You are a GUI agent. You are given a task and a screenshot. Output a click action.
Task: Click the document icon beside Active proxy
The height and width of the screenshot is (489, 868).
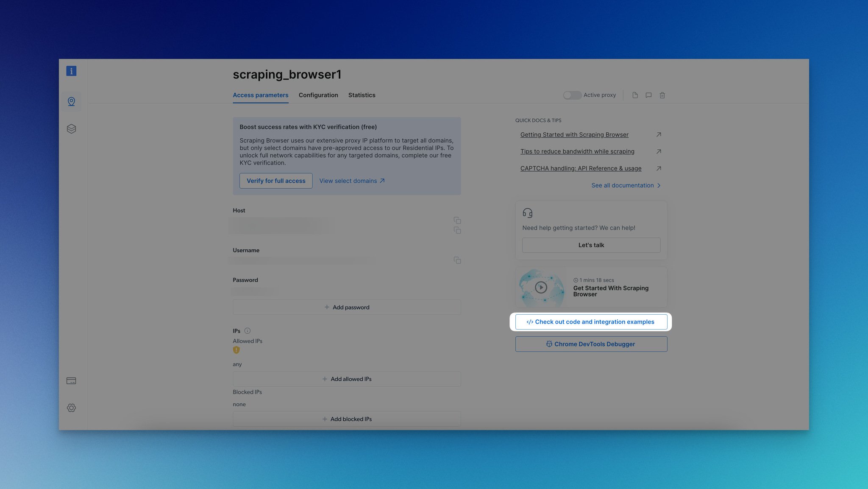point(635,95)
